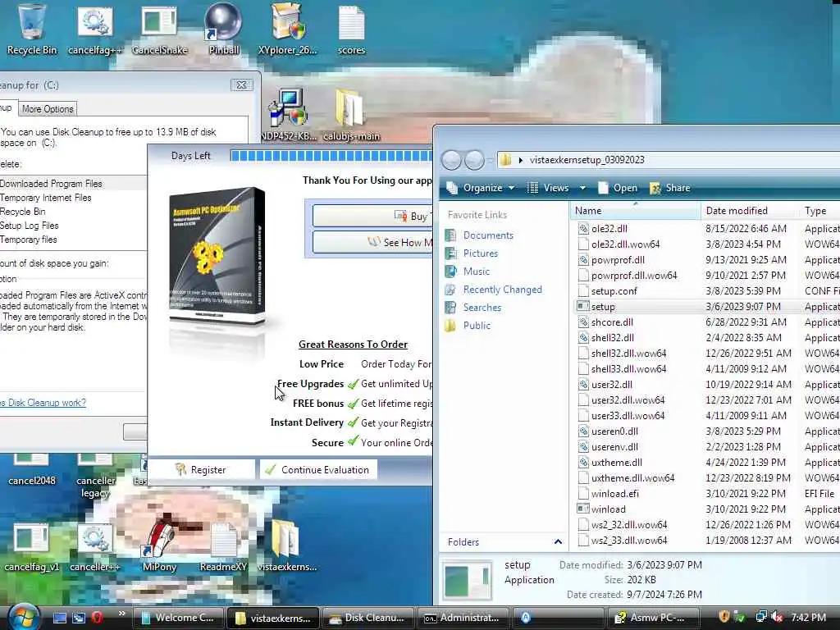Click the Register button
840x630 pixels.
click(201, 469)
